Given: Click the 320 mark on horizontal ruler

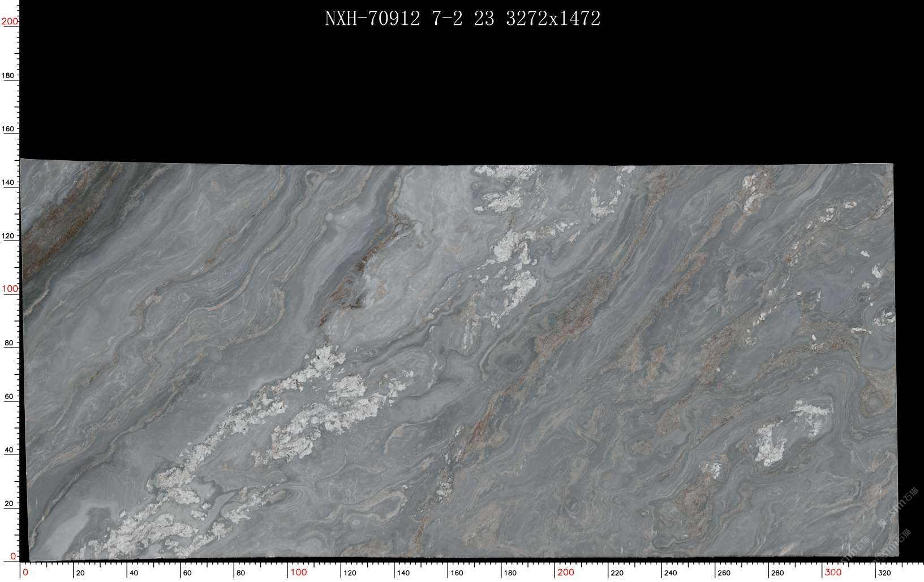Looking at the screenshot, I should tap(884, 573).
